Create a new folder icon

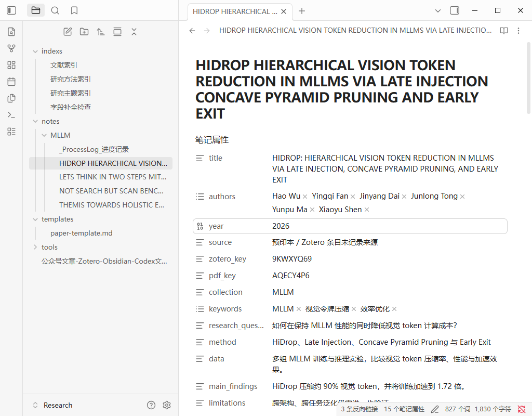(x=84, y=32)
